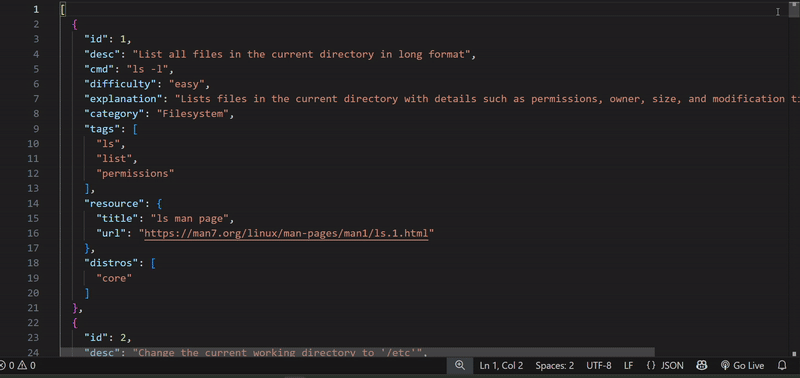Click the zoom magnifier status icon

[460, 365]
